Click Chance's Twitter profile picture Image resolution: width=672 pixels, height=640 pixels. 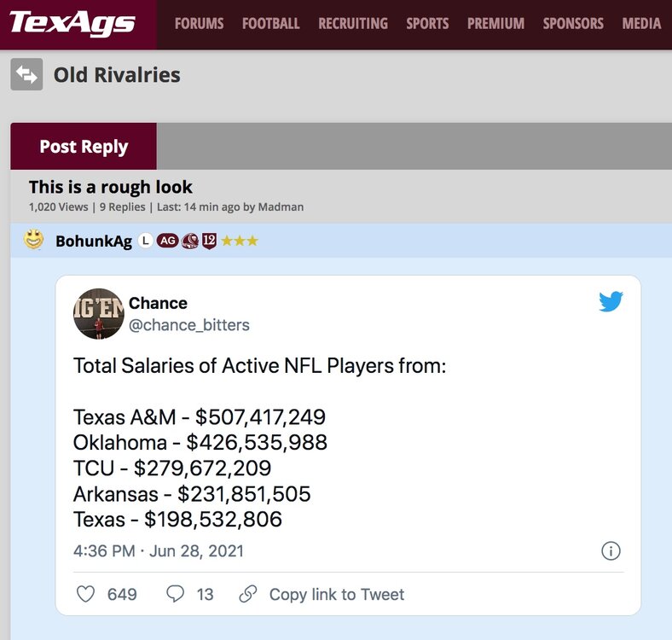tap(99, 314)
